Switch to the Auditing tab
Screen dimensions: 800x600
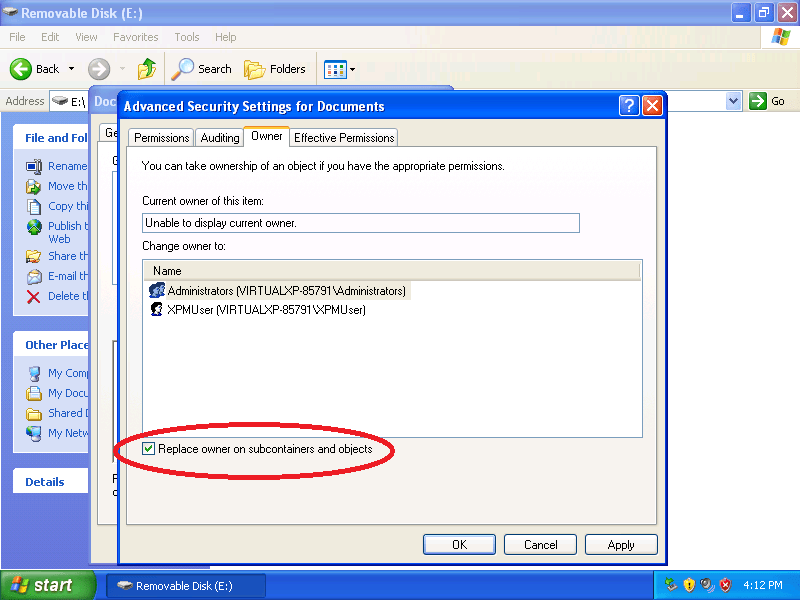click(x=219, y=137)
